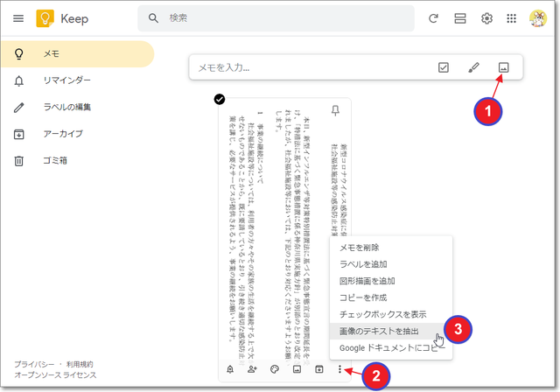Create a new drawing note
This screenshot has height=392, width=560.
click(x=473, y=66)
